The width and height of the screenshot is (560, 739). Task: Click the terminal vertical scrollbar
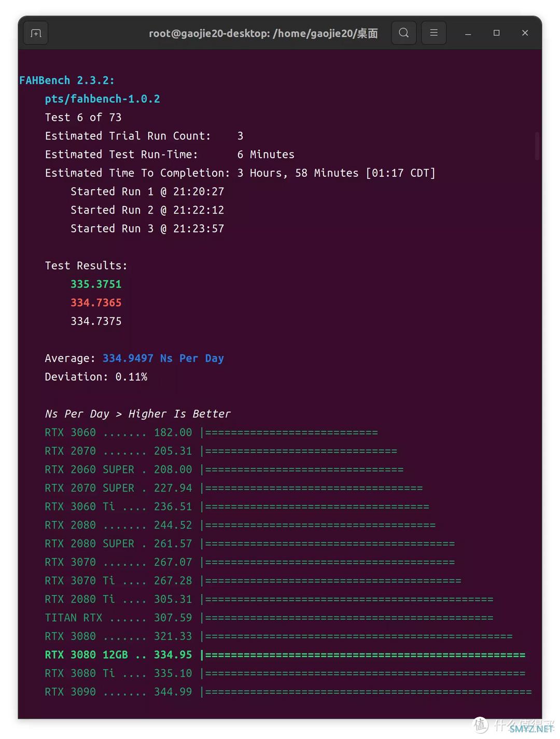pos(538,146)
